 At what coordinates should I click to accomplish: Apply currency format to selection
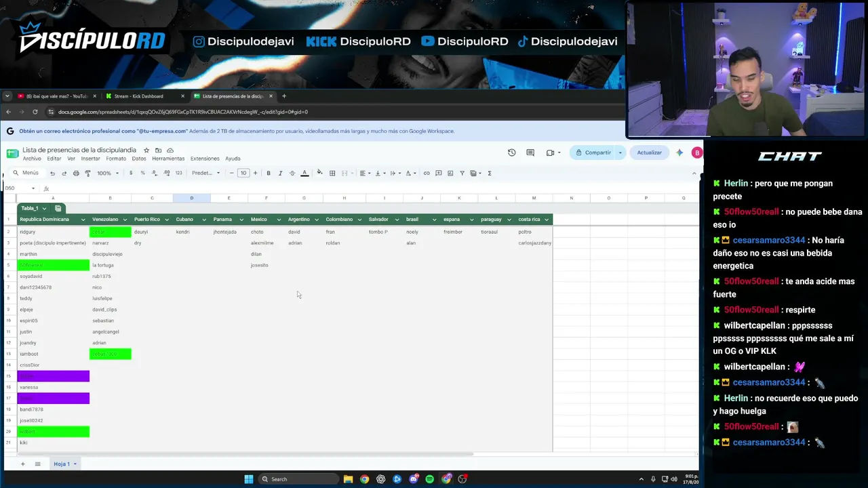tap(131, 173)
